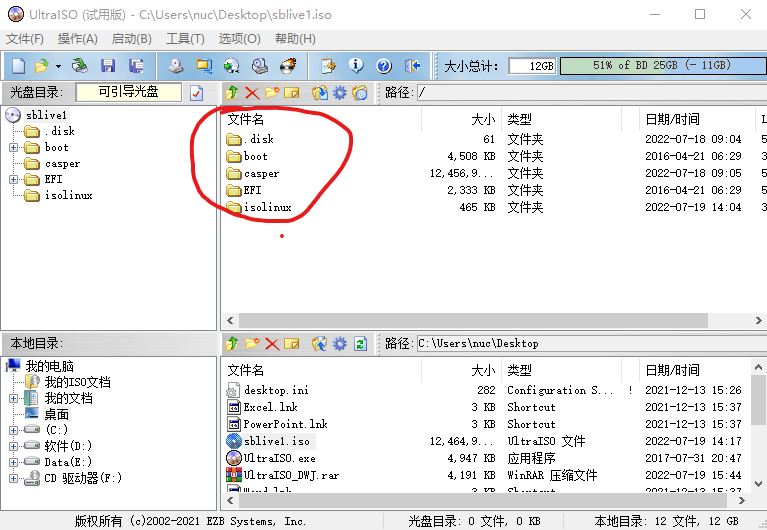This screenshot has width=767, height=530.
Task: Click the Make CD/DVD image icon
Action: click(x=176, y=66)
